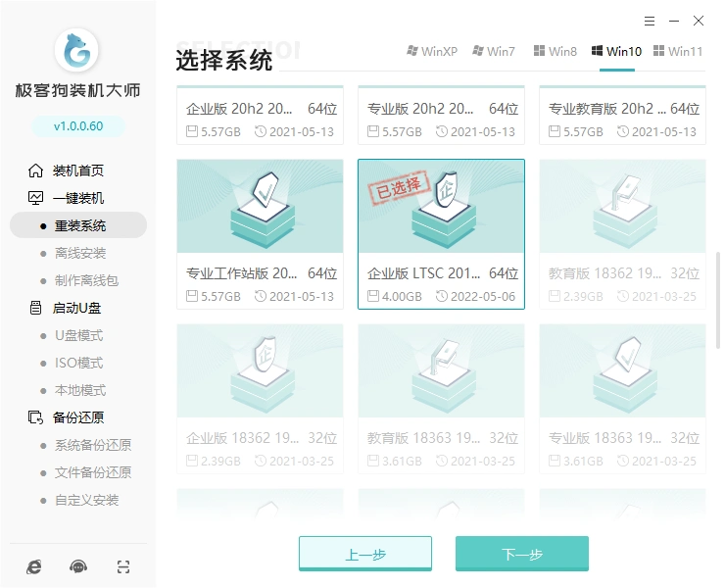Screen dimensions: 725x588
Task: Switch to the Win8 tab
Action: tap(555, 51)
